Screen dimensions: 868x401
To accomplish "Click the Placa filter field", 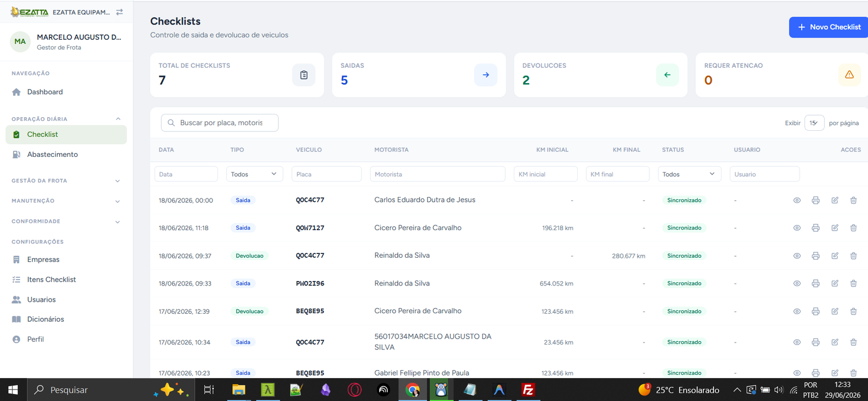I will tap(327, 174).
